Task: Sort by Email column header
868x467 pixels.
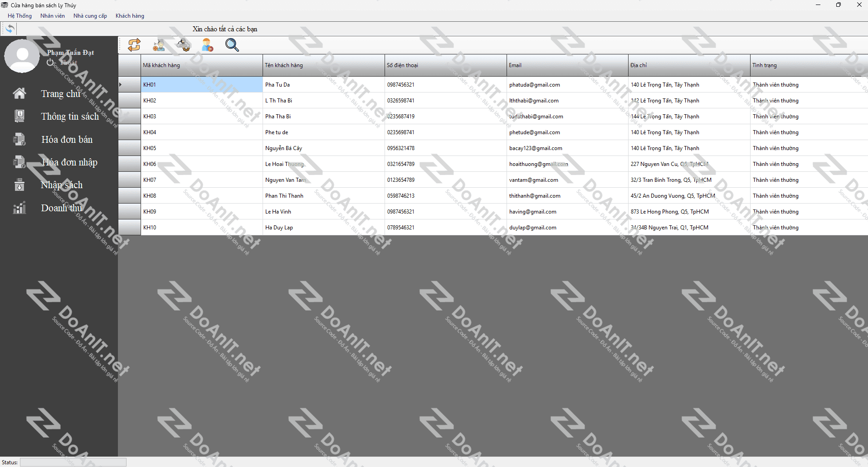Action: point(567,65)
